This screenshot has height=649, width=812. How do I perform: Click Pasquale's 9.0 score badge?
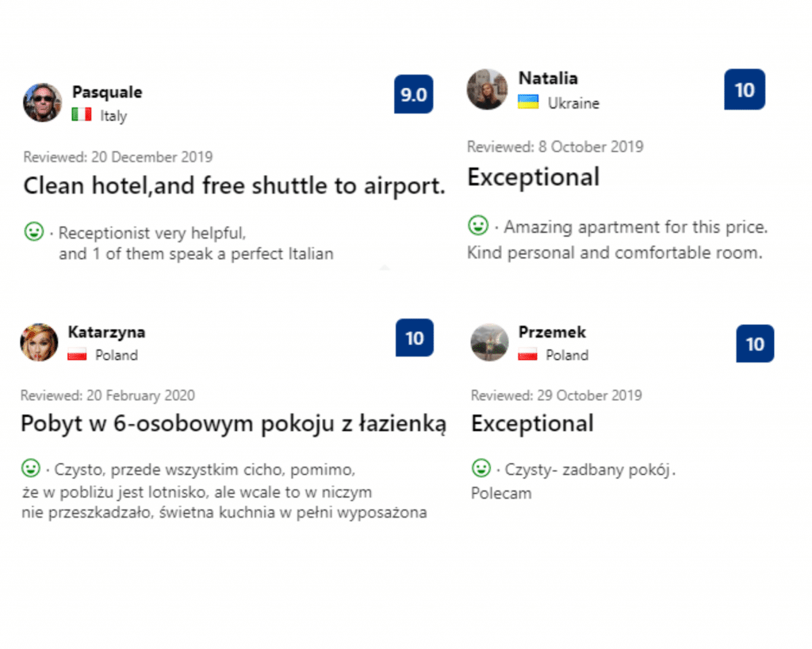(x=413, y=95)
